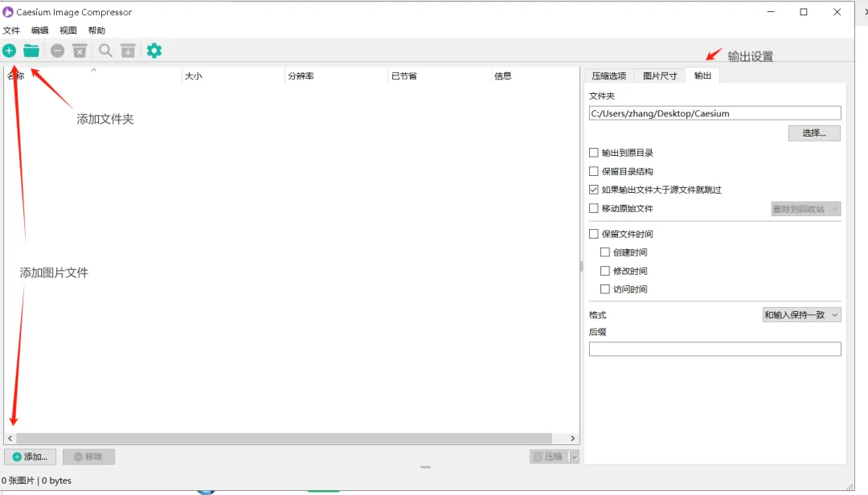Uncheck 如果输出文件大于源文件就跳过 option
This screenshot has width=868, height=495.
(594, 190)
